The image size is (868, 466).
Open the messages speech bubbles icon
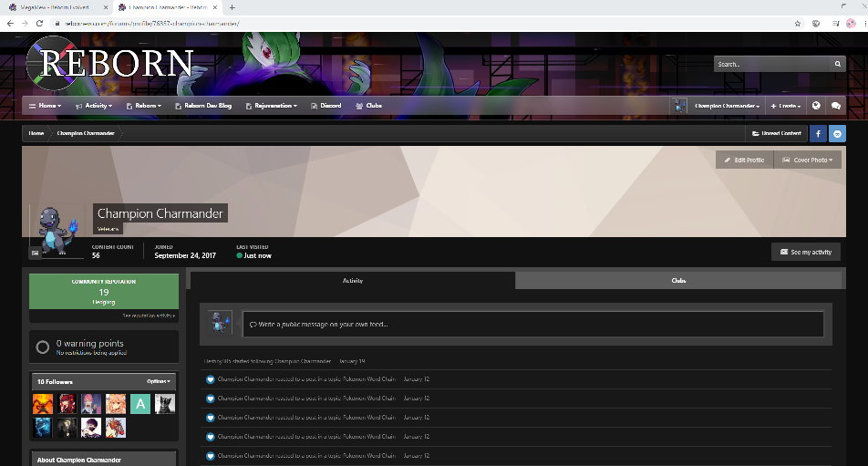point(836,106)
